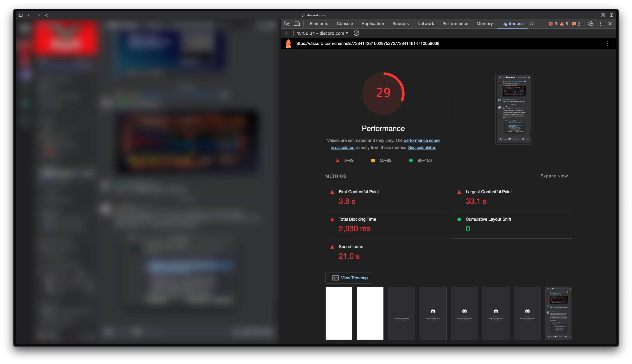Click the METRICS section heading
The image size is (632, 364).
(x=336, y=176)
